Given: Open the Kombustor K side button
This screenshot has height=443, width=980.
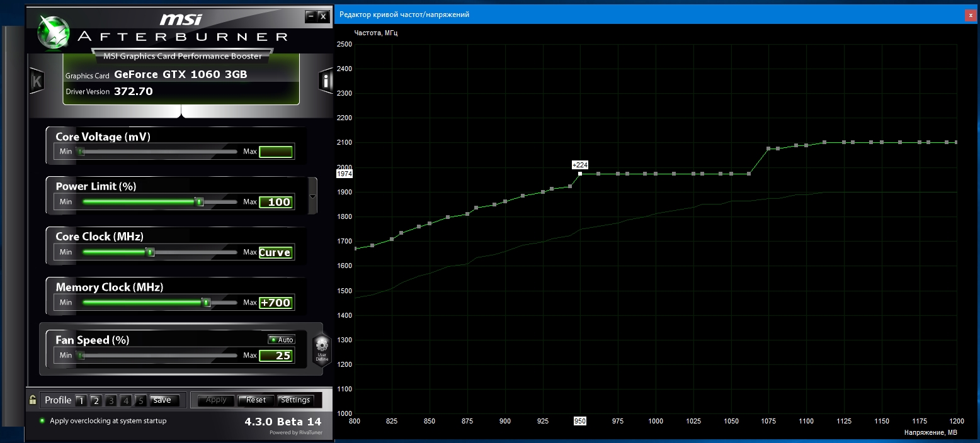Looking at the screenshot, I should (37, 81).
